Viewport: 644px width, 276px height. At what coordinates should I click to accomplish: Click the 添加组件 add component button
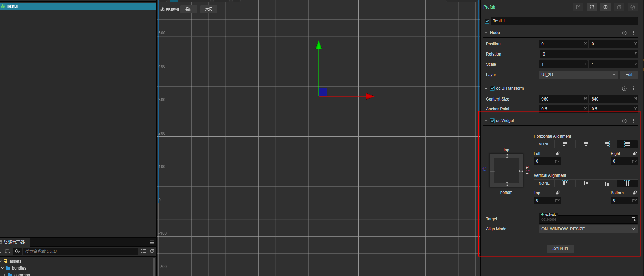tap(561, 249)
